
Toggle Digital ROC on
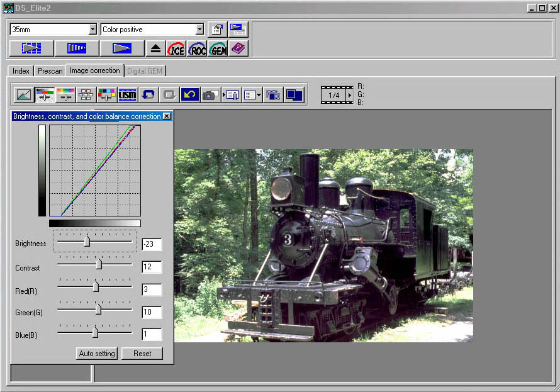(197, 48)
